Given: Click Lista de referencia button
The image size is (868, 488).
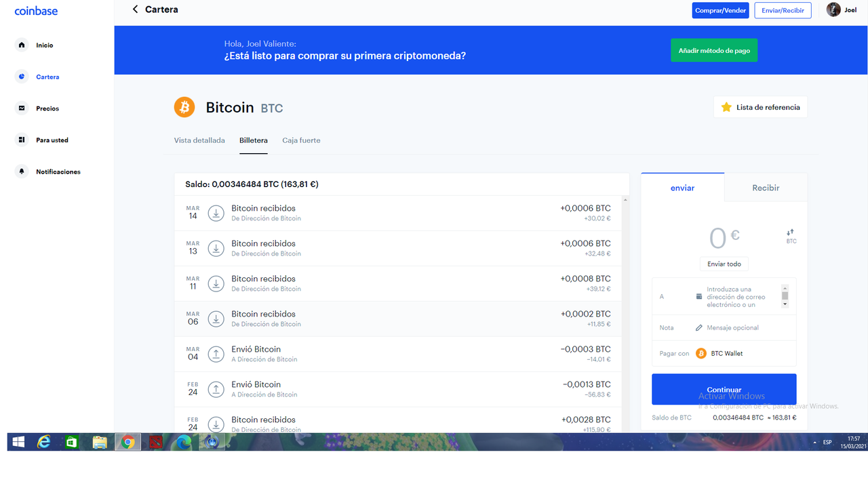Looking at the screenshot, I should [x=760, y=107].
